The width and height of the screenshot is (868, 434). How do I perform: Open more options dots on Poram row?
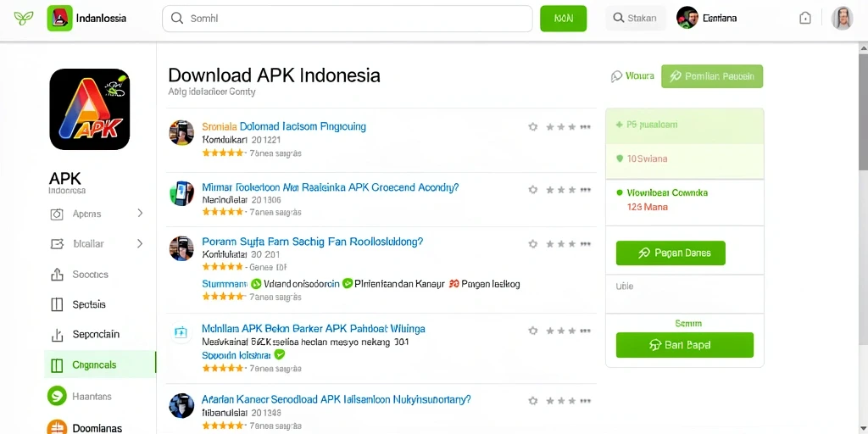point(585,243)
